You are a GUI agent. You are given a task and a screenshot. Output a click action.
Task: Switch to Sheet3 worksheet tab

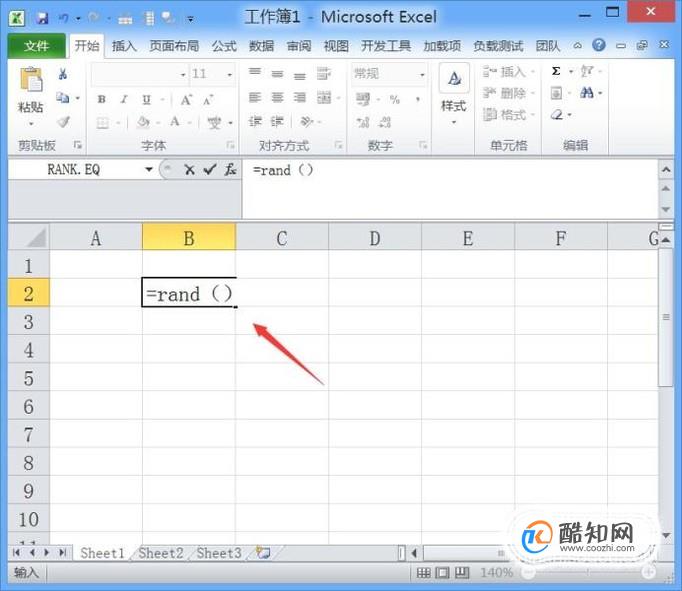tap(219, 553)
